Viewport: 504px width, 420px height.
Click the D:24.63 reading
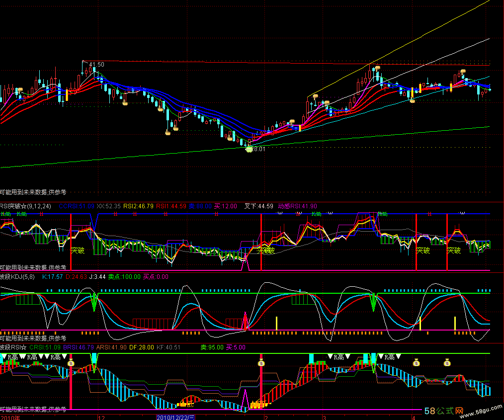(76, 277)
